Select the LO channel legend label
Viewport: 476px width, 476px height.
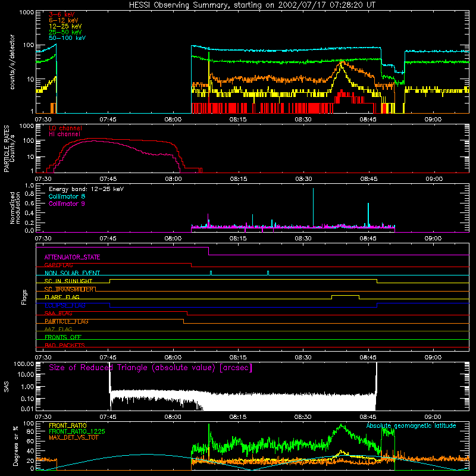point(65,128)
